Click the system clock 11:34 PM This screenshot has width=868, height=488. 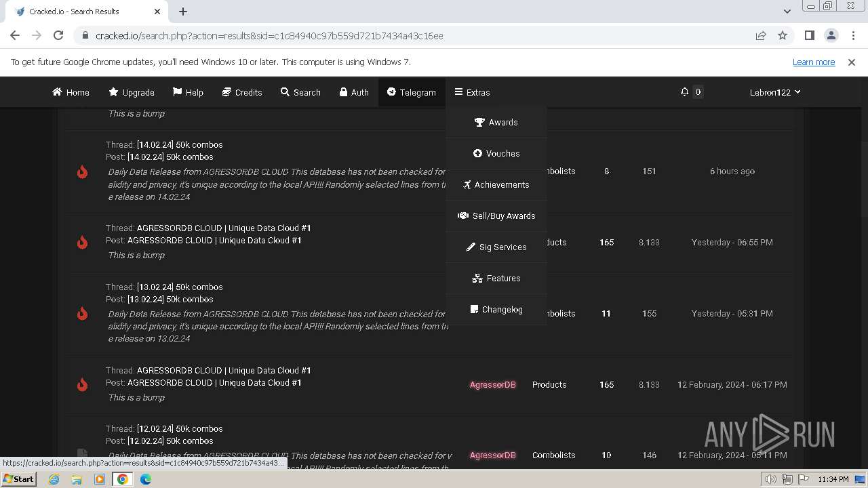833,479
